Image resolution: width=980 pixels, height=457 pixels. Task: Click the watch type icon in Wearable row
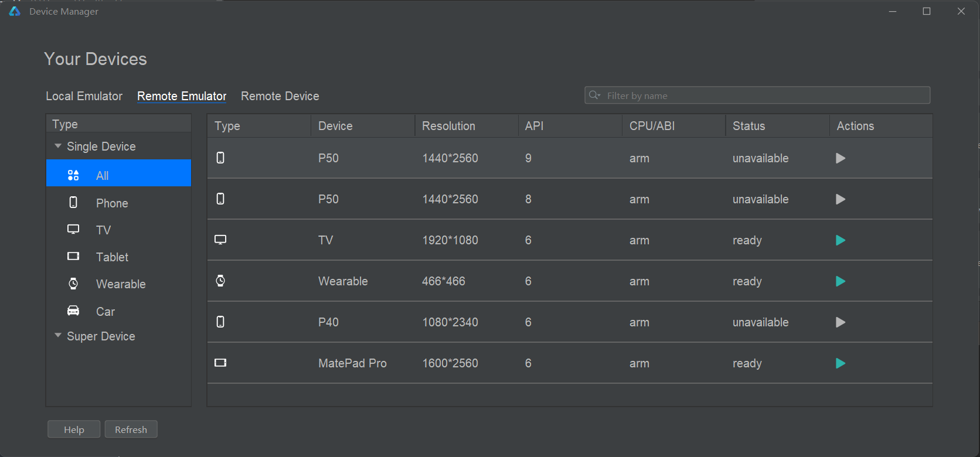coord(220,281)
